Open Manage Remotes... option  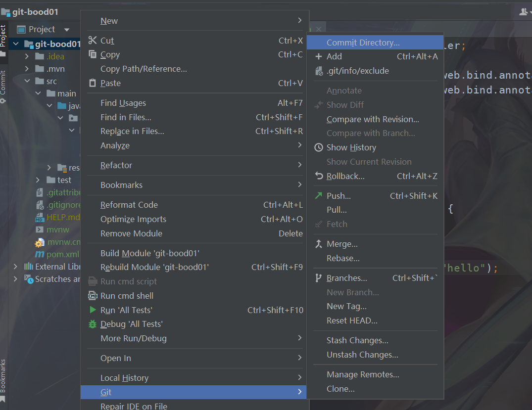[x=375, y=374]
